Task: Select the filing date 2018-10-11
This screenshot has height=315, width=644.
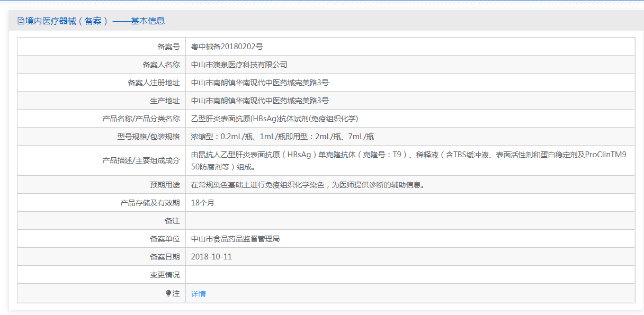Action: tap(212, 257)
